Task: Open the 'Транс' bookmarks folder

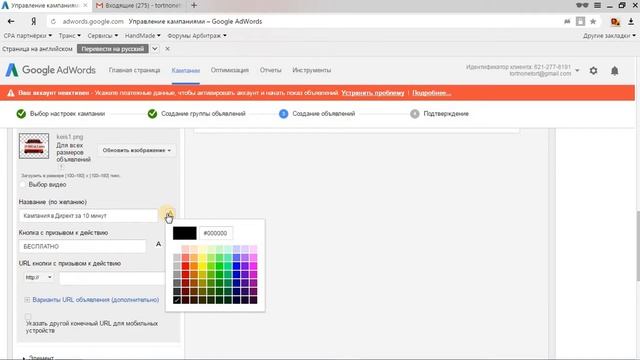Action: coord(69,36)
